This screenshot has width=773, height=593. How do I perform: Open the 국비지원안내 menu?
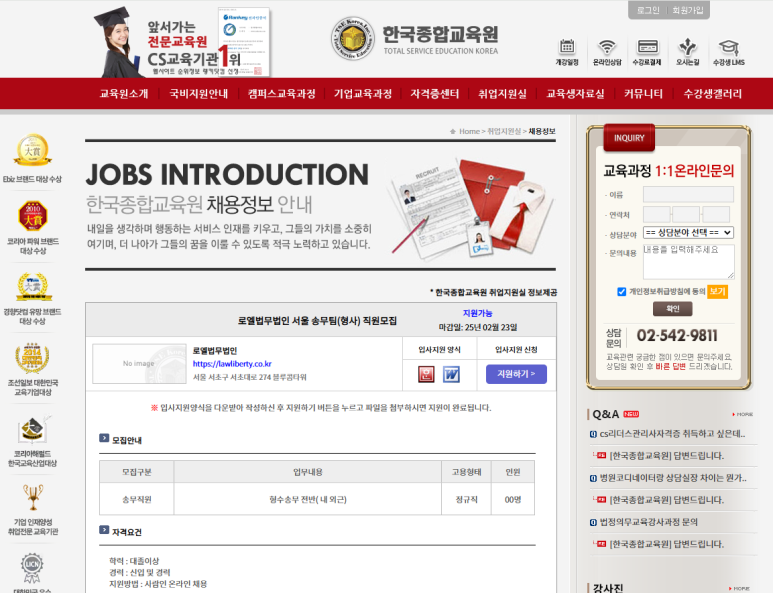pos(199,94)
